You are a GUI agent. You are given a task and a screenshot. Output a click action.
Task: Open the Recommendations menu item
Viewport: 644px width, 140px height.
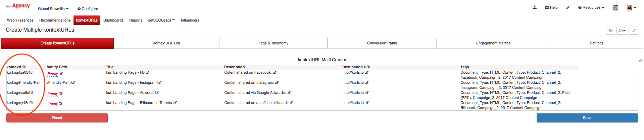pyautogui.click(x=55, y=20)
